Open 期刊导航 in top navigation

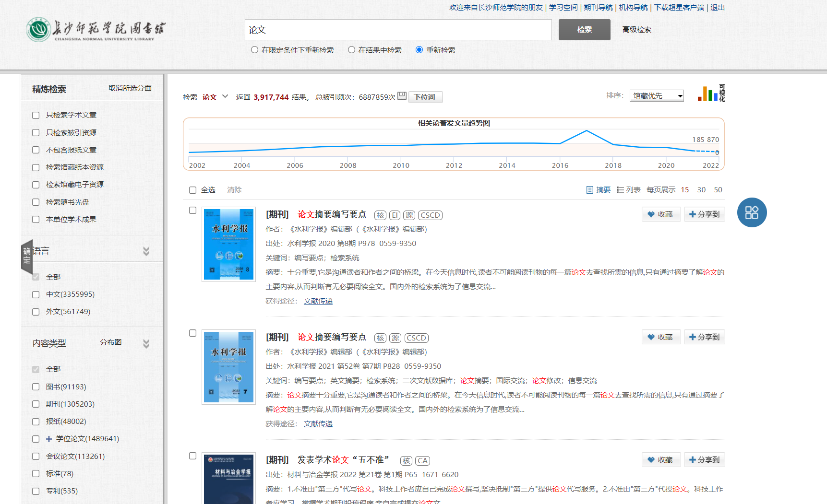click(x=598, y=8)
